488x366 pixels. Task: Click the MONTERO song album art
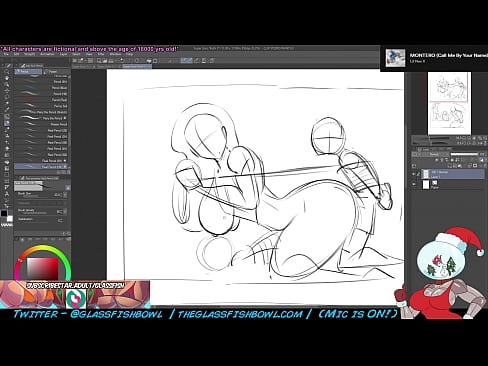[x=395, y=58]
